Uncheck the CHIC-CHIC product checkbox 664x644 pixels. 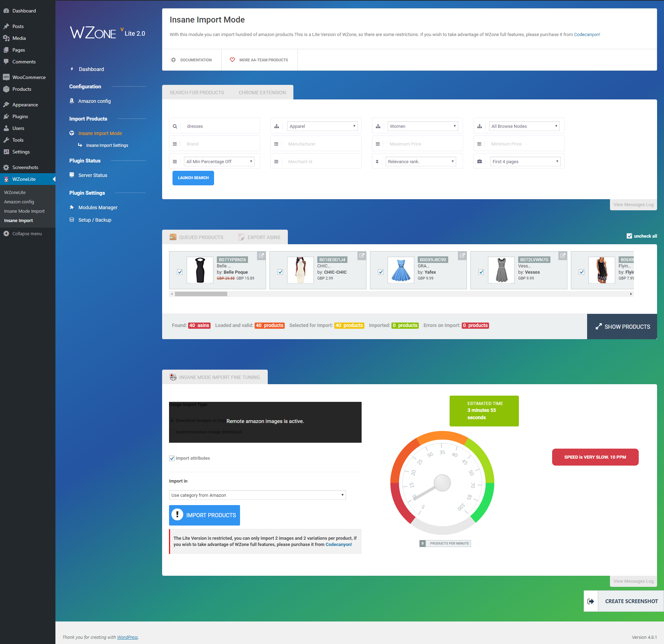280,272
